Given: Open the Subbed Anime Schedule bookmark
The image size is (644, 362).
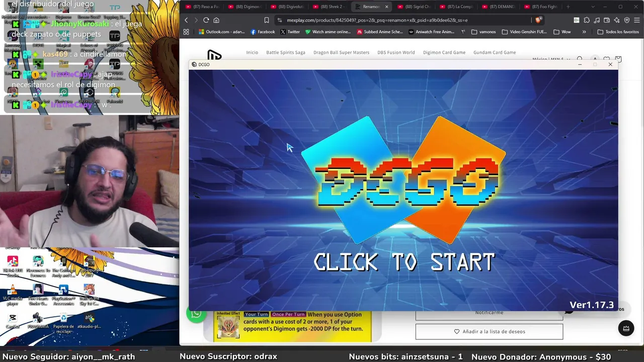Looking at the screenshot, I should pos(380,32).
